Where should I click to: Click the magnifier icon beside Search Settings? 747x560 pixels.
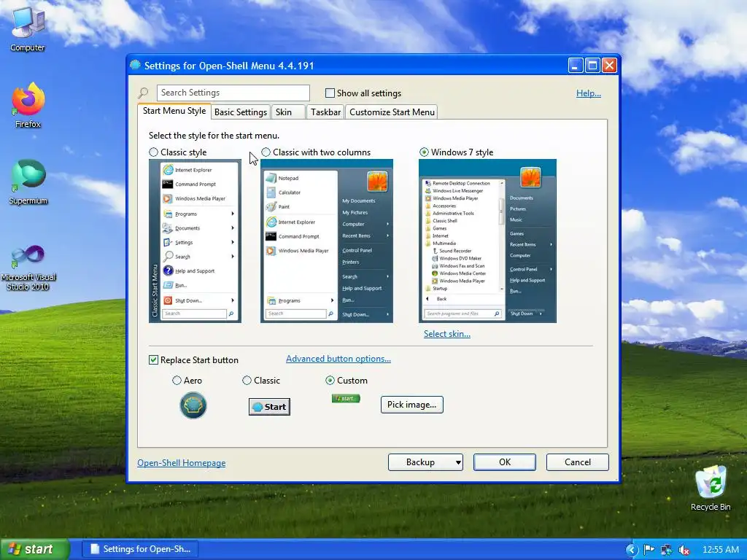point(143,93)
